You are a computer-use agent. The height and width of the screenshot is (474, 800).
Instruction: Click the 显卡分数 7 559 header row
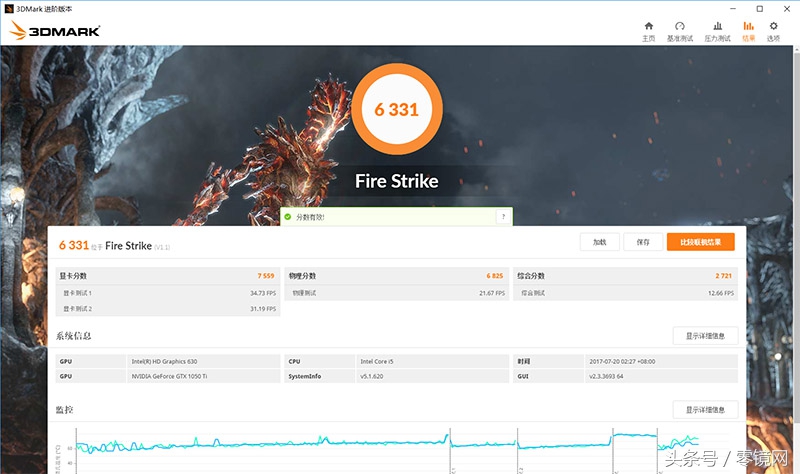pos(167,276)
